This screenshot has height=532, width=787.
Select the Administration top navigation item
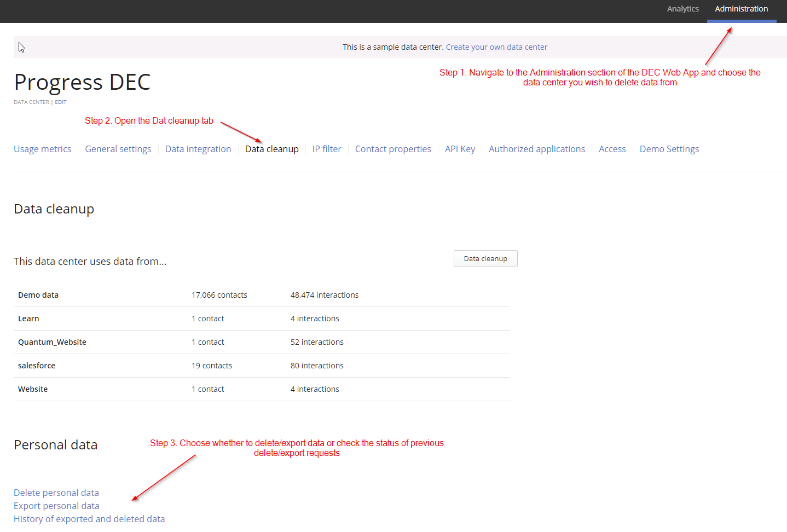coord(741,9)
